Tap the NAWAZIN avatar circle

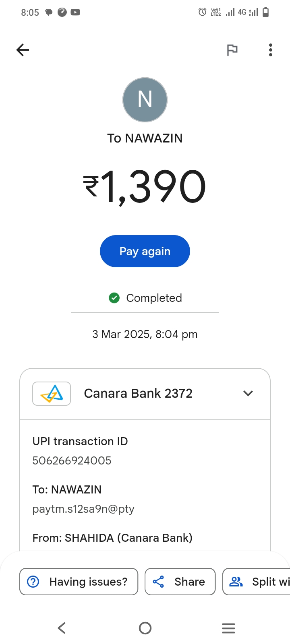click(x=145, y=100)
